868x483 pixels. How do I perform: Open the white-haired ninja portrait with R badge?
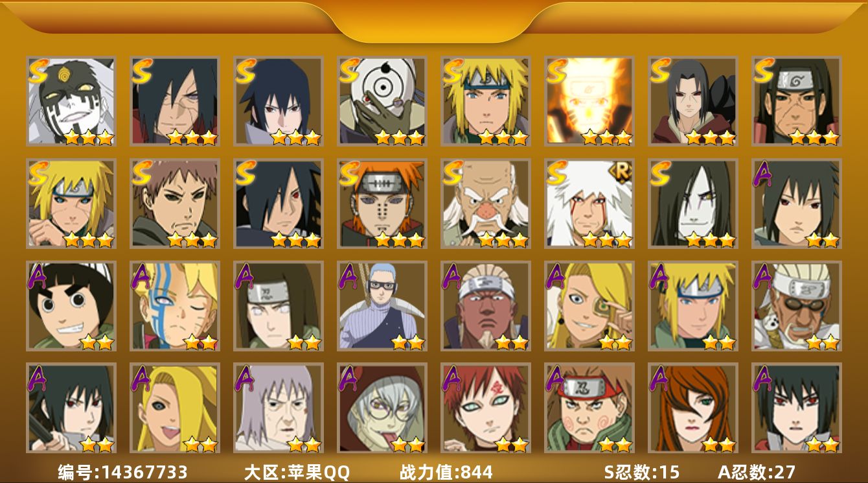click(589, 204)
